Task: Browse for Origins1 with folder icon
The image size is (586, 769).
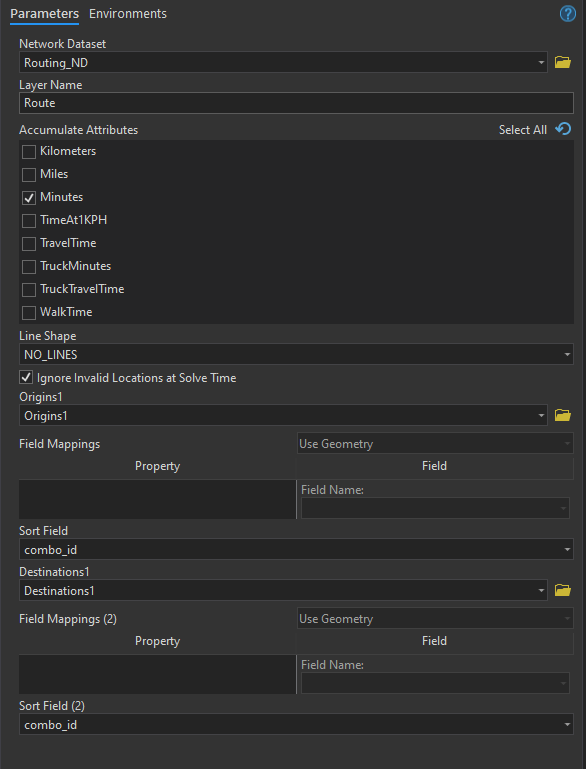Action: [562, 415]
